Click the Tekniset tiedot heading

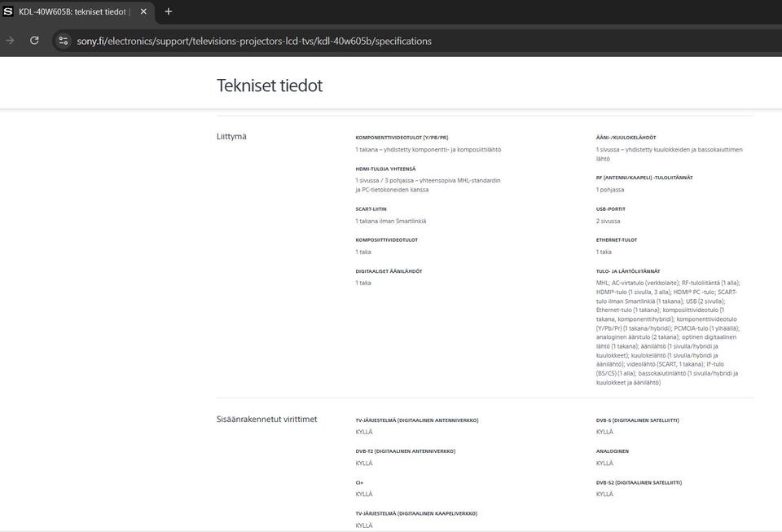(270, 86)
